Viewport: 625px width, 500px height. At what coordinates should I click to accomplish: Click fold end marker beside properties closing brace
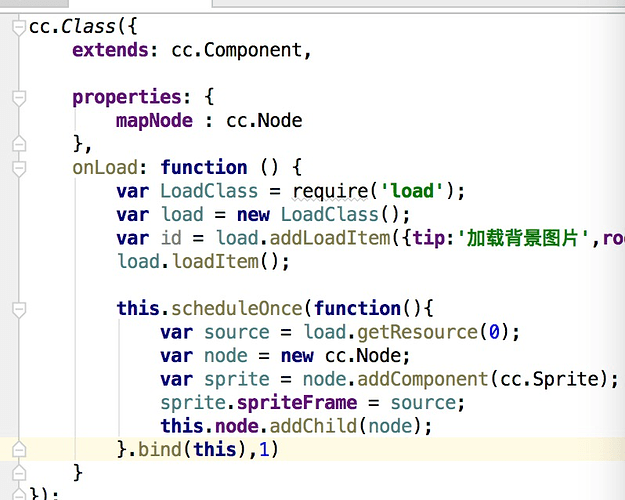[x=19, y=144]
